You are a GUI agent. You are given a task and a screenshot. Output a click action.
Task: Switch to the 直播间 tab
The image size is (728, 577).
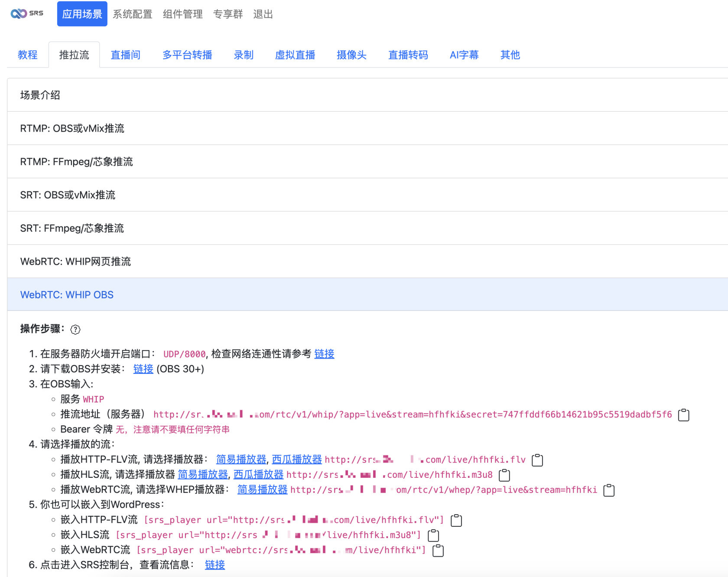point(126,55)
